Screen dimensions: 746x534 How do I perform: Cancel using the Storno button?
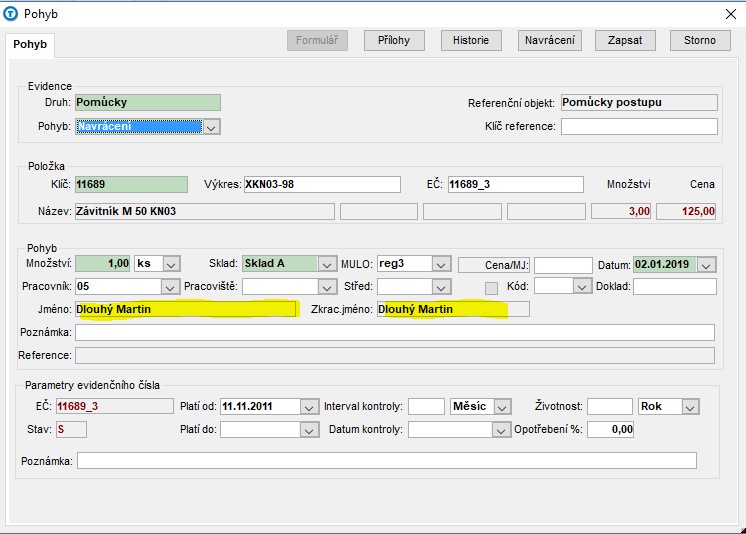pyautogui.click(x=700, y=40)
